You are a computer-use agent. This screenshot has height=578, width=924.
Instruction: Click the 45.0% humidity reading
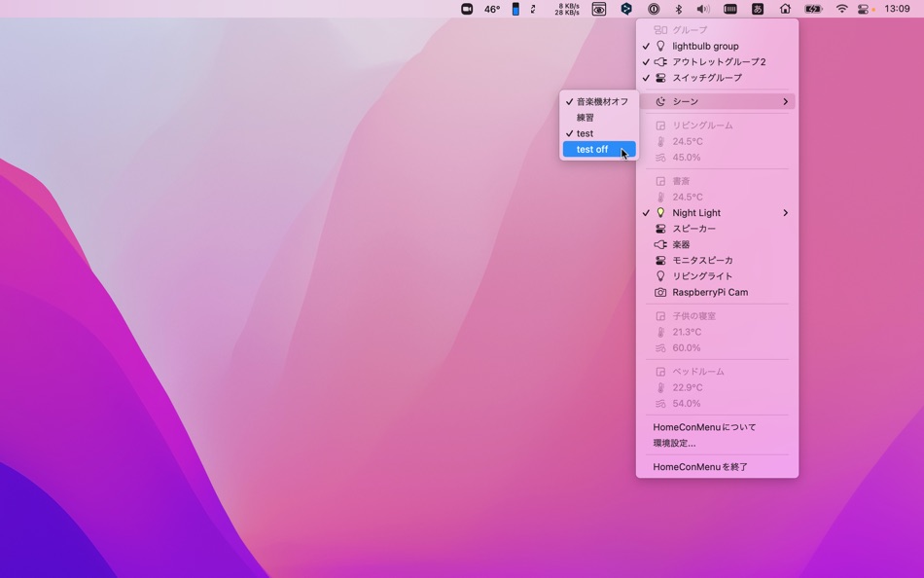[x=717, y=158]
